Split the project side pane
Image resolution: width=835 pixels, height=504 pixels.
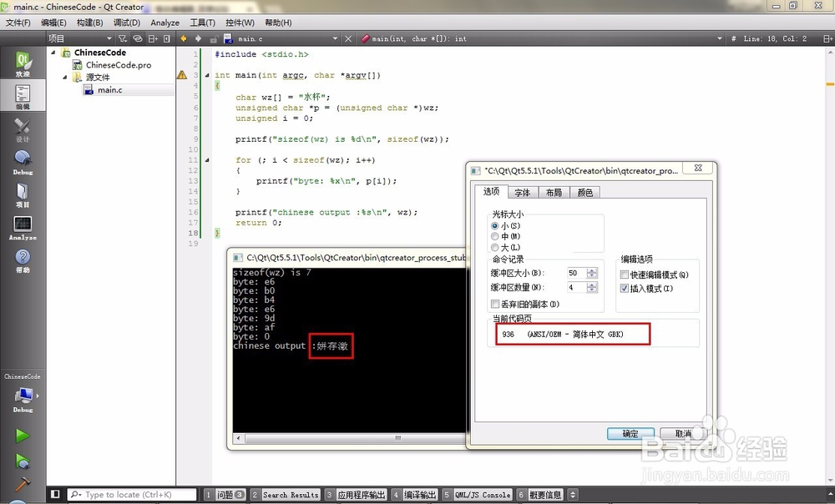pyautogui.click(x=153, y=38)
